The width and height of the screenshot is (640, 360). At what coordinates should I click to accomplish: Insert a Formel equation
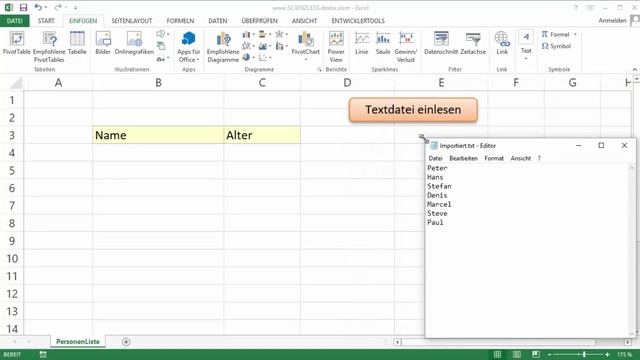click(556, 34)
